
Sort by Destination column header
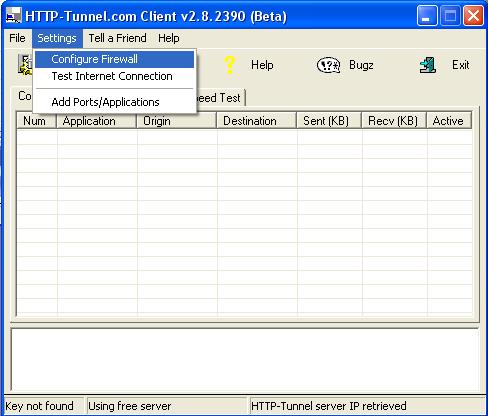coord(256,121)
